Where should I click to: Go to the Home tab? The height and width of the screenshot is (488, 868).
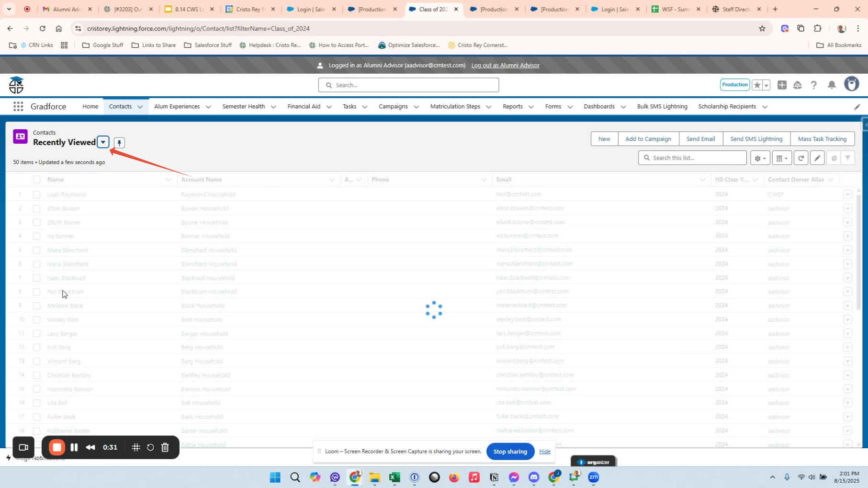[x=90, y=106]
